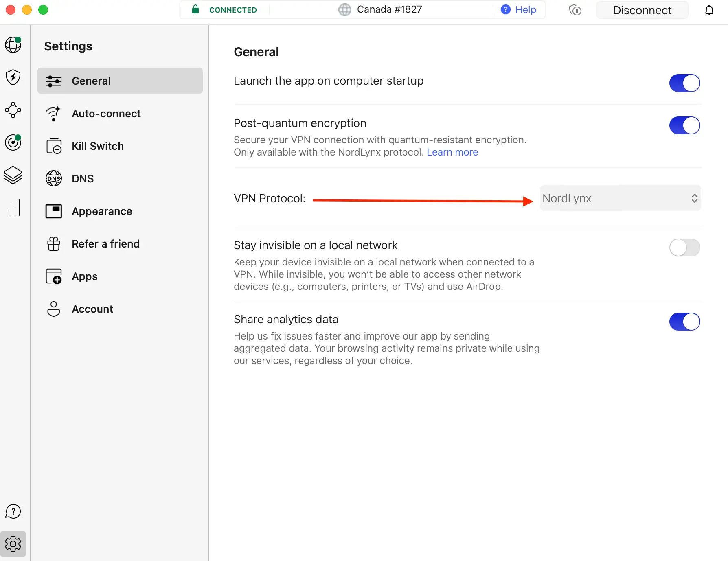Click the Apps window-plus icon
728x561 pixels.
click(54, 276)
